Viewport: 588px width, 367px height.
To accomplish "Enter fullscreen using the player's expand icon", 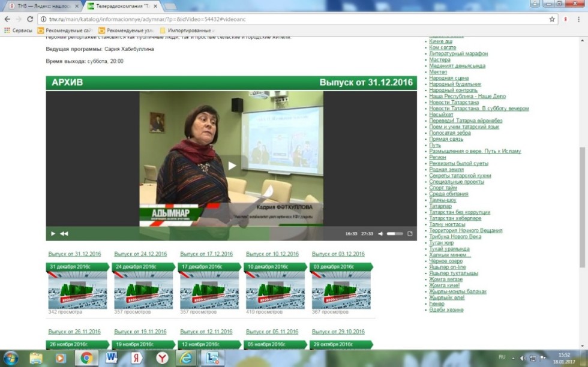I will [x=410, y=234].
